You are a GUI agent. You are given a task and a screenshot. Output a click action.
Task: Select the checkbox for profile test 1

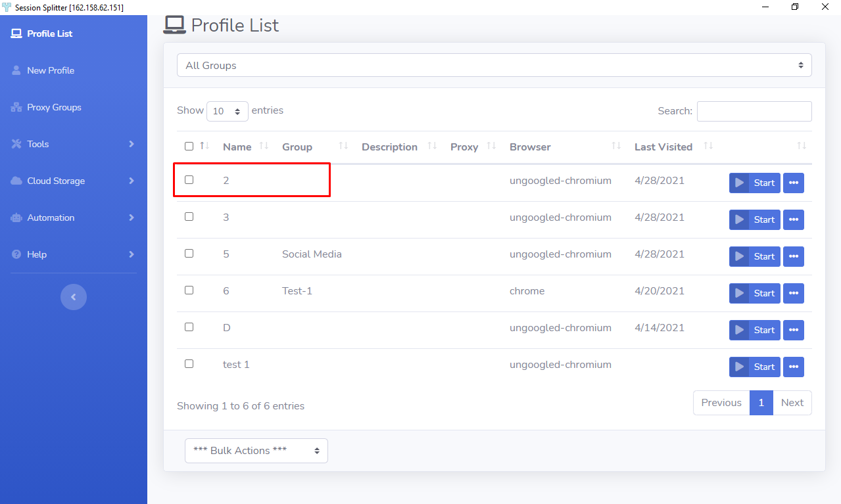(189, 363)
